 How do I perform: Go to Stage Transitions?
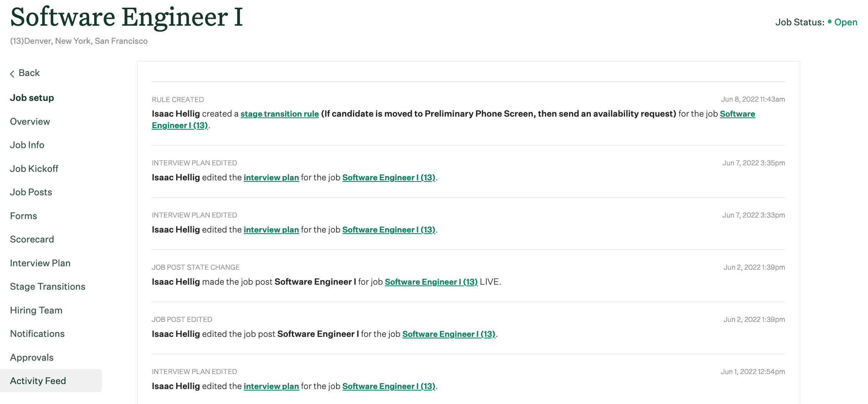coord(48,286)
